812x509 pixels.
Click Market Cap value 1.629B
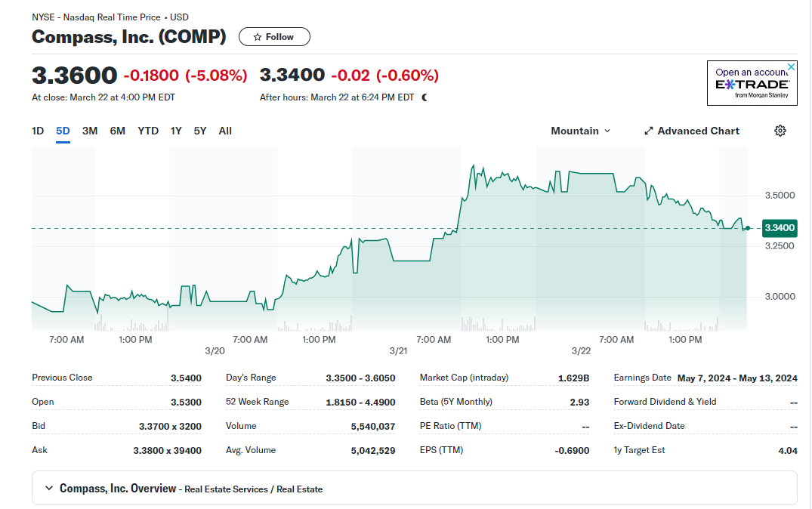pyautogui.click(x=573, y=378)
